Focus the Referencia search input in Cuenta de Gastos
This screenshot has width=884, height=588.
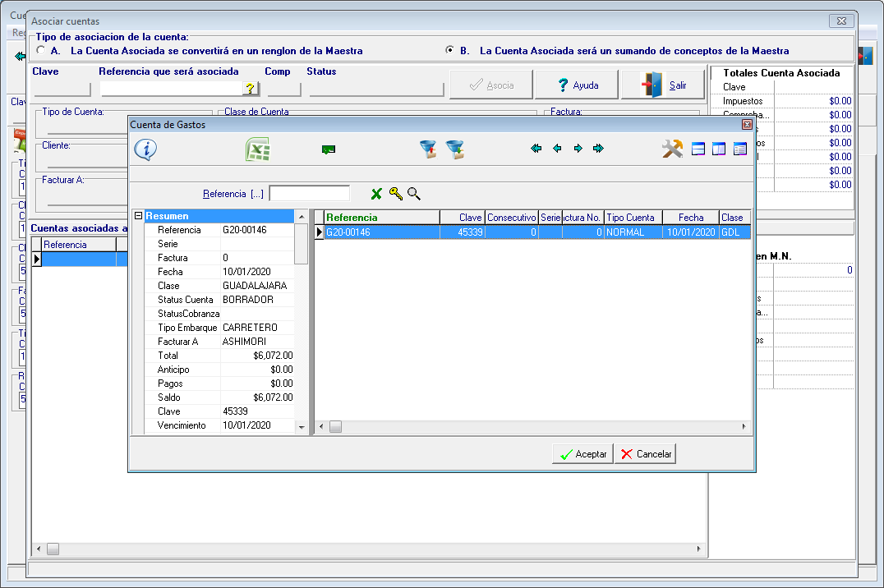310,194
